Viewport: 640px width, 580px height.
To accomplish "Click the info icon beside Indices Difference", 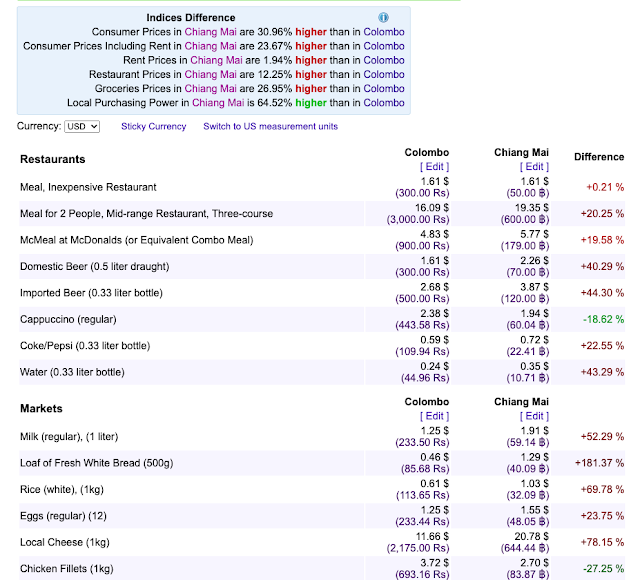I will 383,18.
